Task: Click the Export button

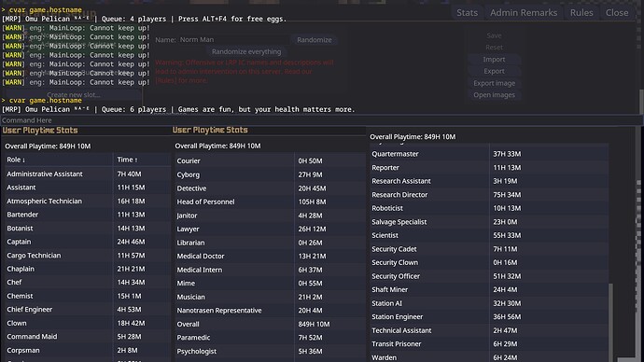Action: pos(494,71)
